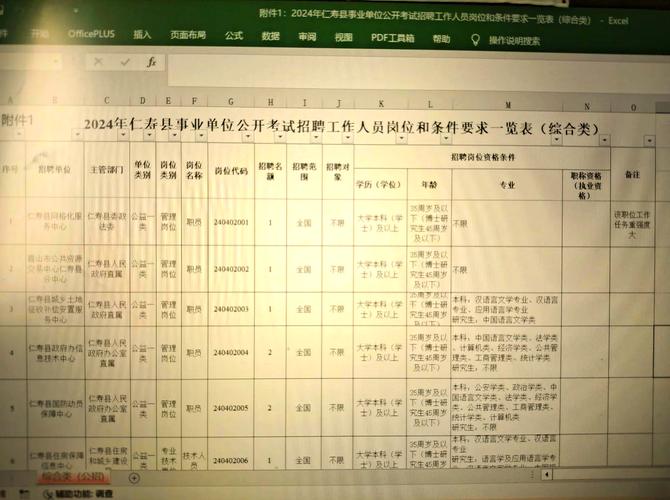The width and height of the screenshot is (670, 500).
Task: Select the 备注 header cell
Action: tap(632, 174)
